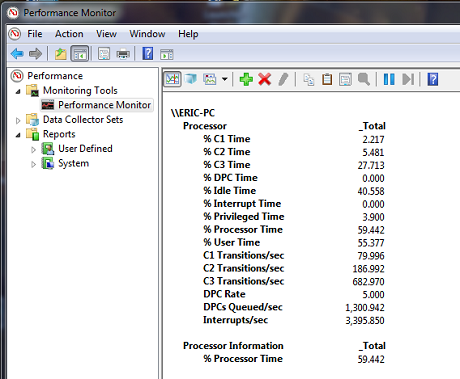460x379 pixels.
Task: Select C3 Transitions/sec counter
Action: (x=244, y=281)
